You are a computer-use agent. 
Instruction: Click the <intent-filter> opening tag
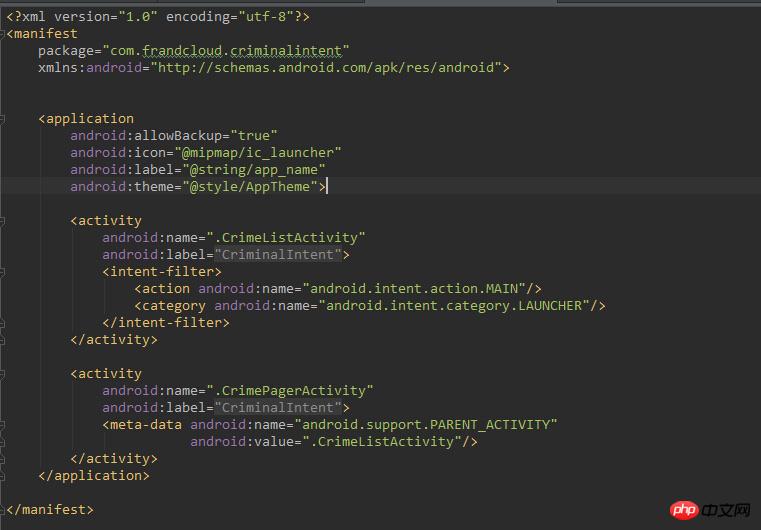[x=162, y=272]
